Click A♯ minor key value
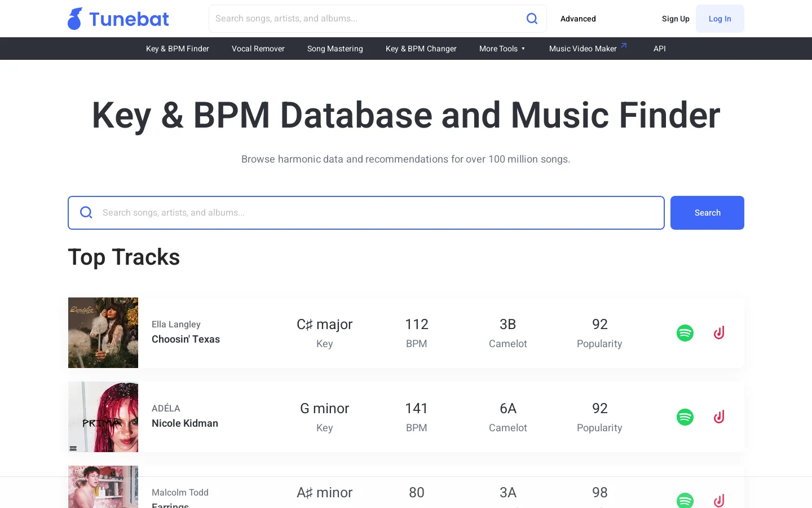Image resolution: width=812 pixels, height=508 pixels. pos(325,492)
